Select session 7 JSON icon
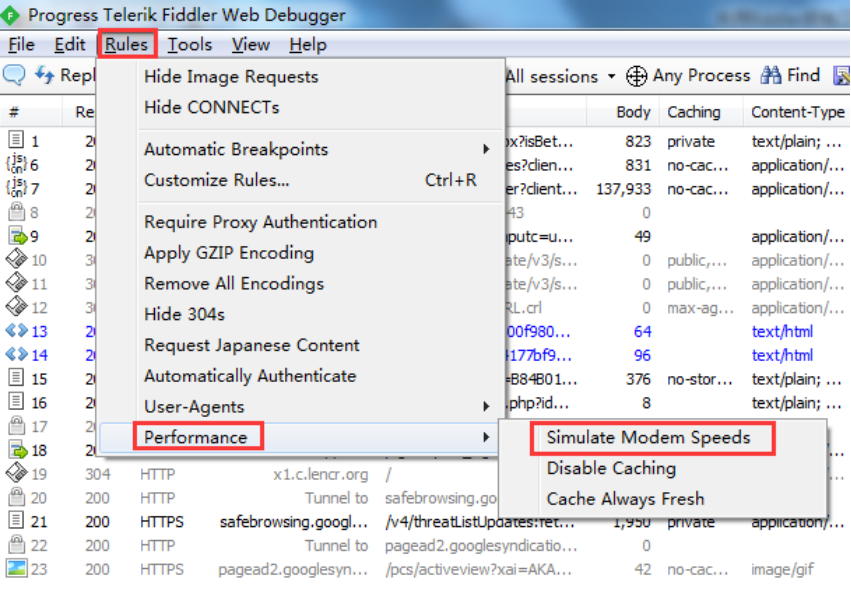 pyautogui.click(x=16, y=188)
